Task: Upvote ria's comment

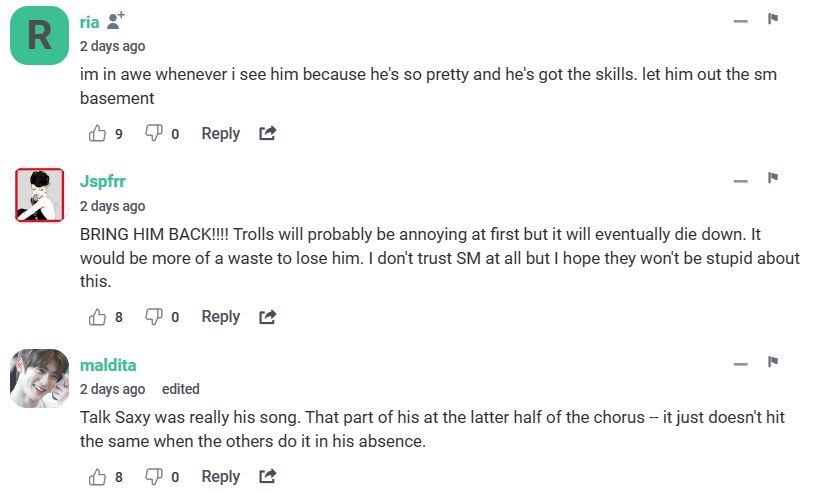Action: click(98, 133)
